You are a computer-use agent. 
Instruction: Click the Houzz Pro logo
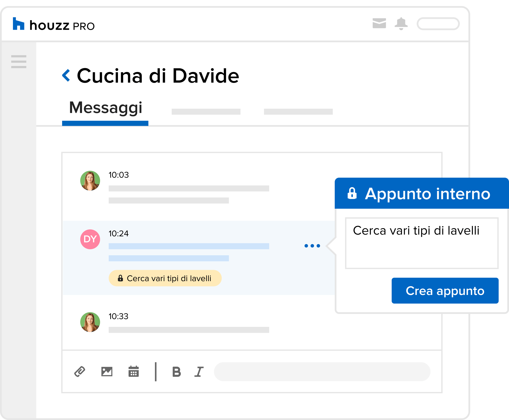tap(53, 24)
